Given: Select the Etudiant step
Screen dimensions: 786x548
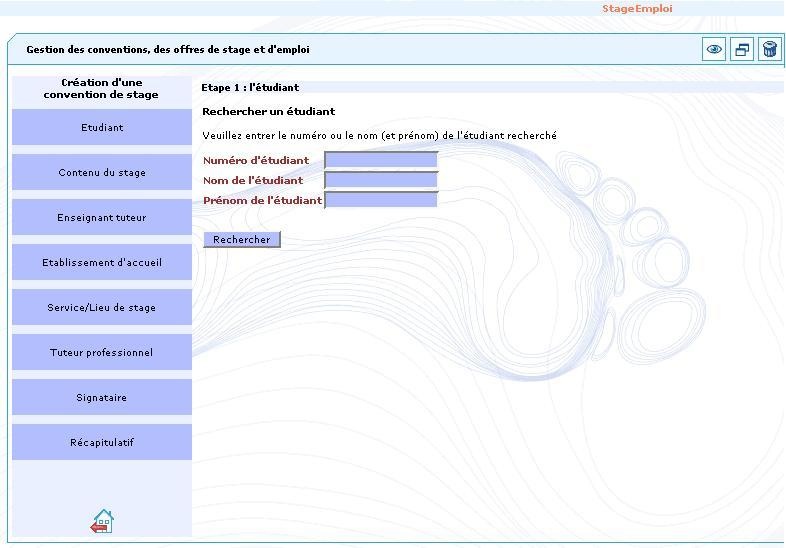Looking at the screenshot, I should point(102,128).
